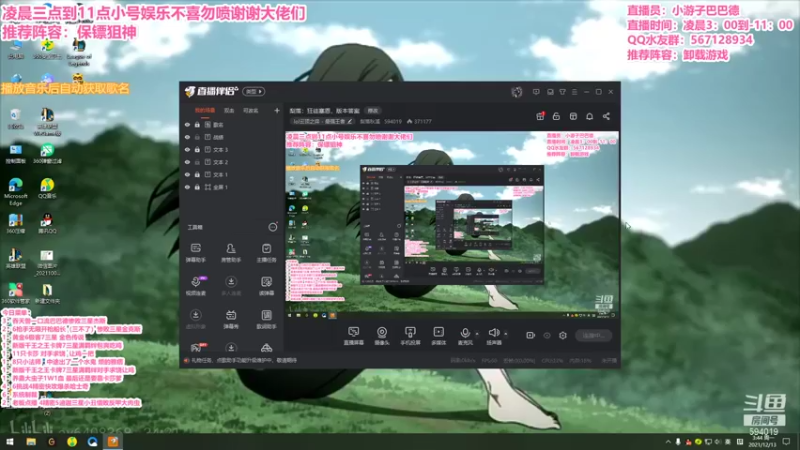
Task: Toggle preview eye icon in bottom bar
Action: 547,335
